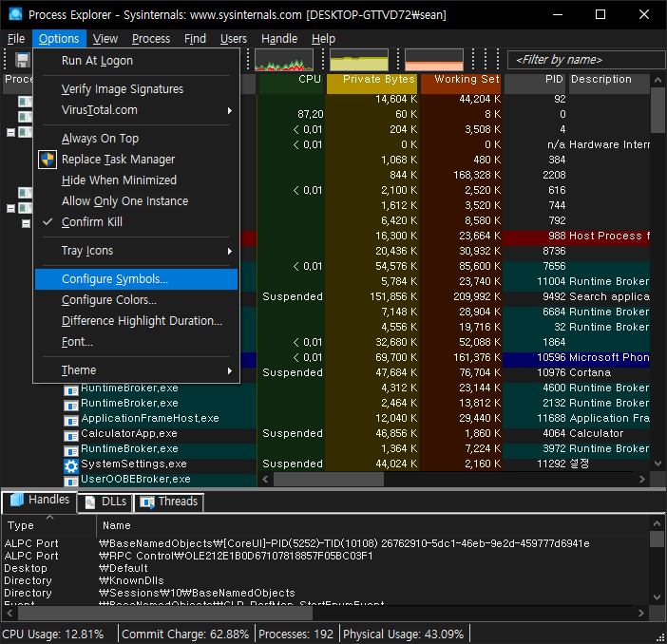Image resolution: width=667 pixels, height=644 pixels.
Task: Click the Replace Task Manager shield icon
Action: pos(48,160)
